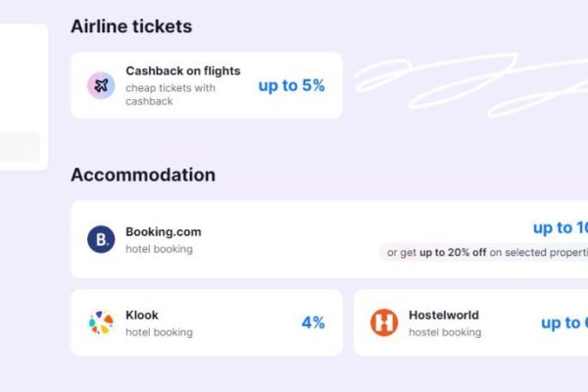Click the colorful Klook logo icon

coord(100,322)
